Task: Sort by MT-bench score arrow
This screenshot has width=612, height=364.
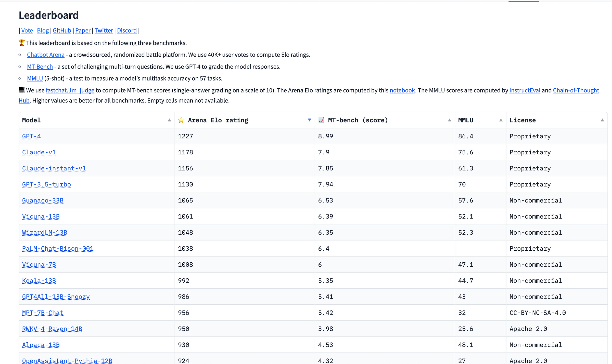Action: (449, 120)
